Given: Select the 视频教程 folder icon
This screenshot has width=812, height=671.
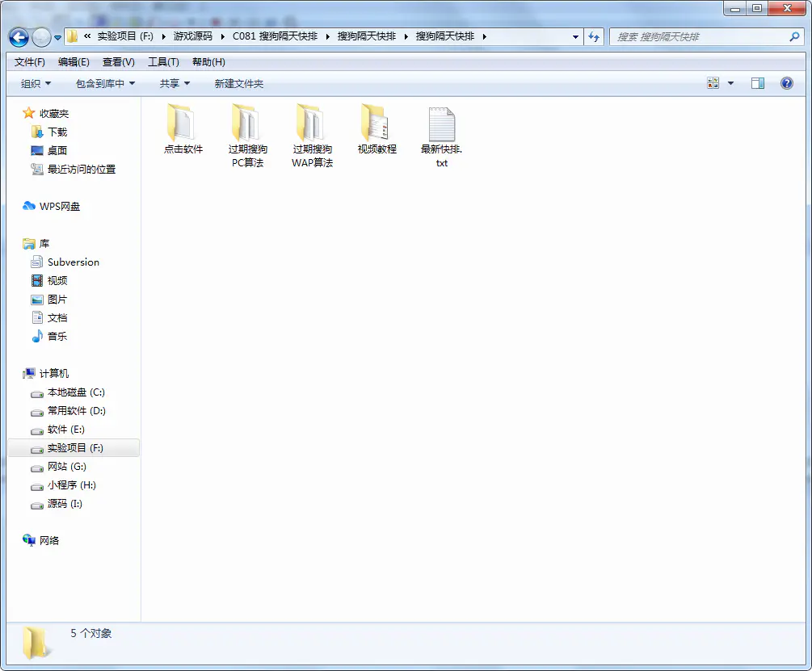Looking at the screenshot, I should [x=377, y=124].
